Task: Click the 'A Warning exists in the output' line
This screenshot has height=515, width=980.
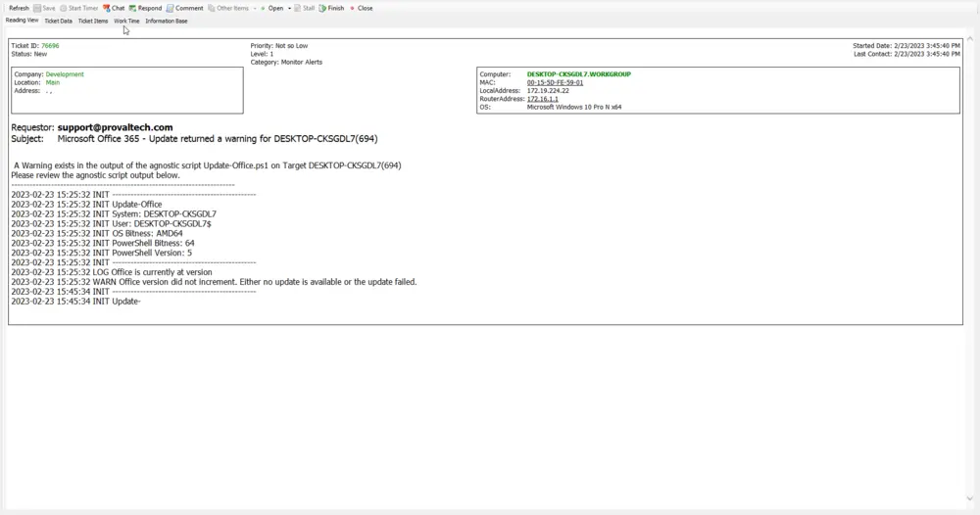Action: tap(208, 165)
